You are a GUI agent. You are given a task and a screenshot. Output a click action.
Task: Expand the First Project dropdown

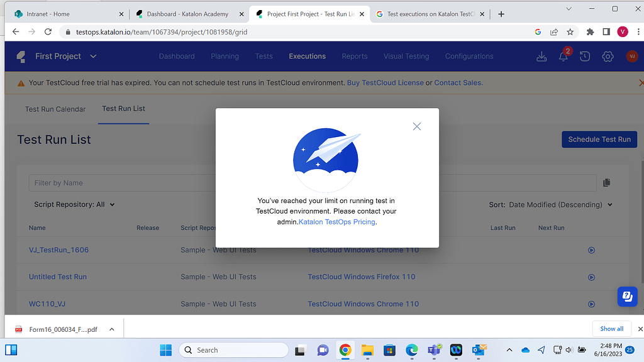click(92, 56)
